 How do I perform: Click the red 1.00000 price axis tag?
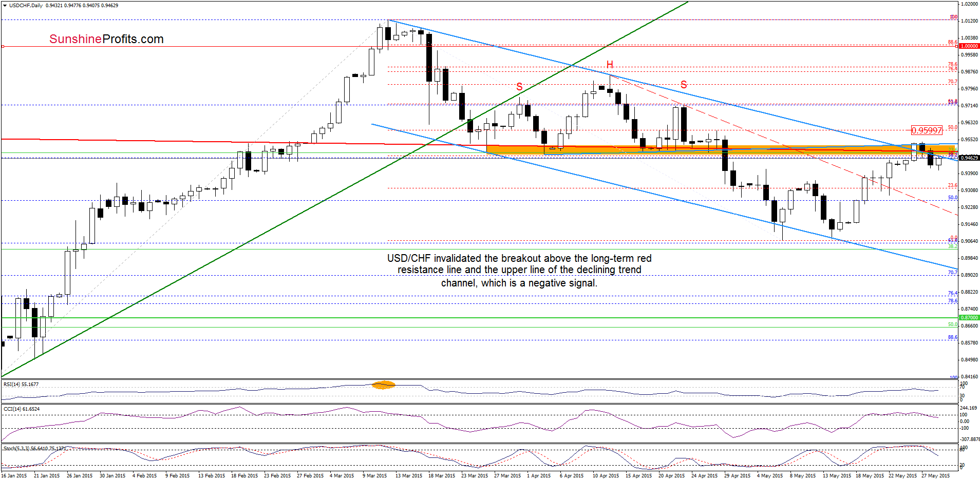coord(969,46)
